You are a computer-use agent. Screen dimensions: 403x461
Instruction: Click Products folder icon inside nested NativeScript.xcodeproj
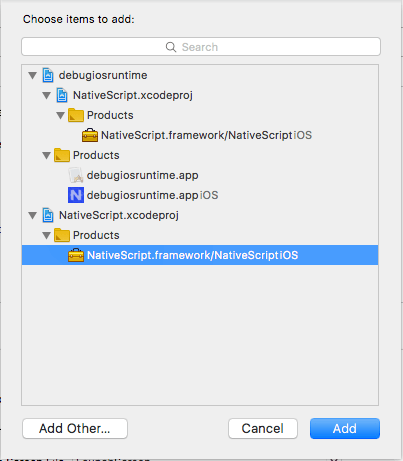(76, 115)
